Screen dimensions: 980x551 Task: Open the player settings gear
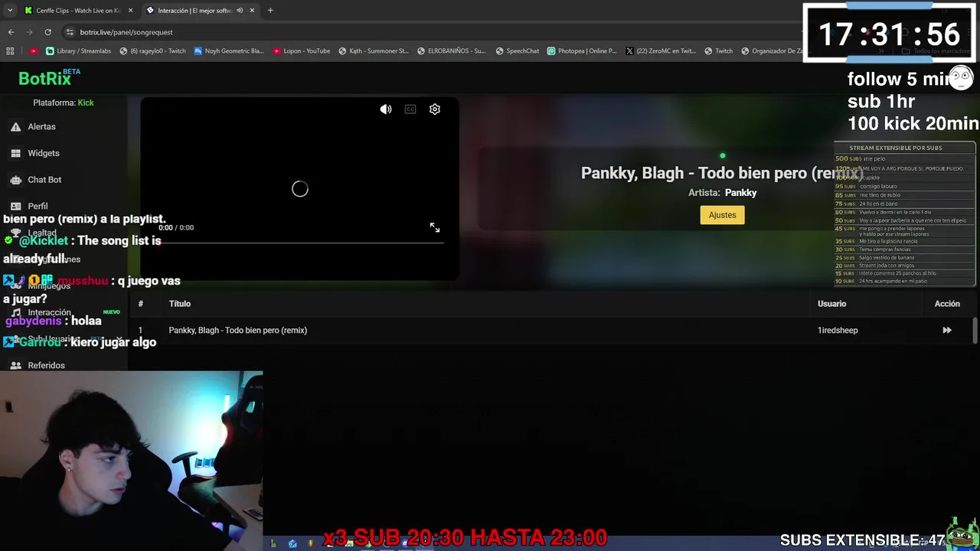tap(435, 109)
